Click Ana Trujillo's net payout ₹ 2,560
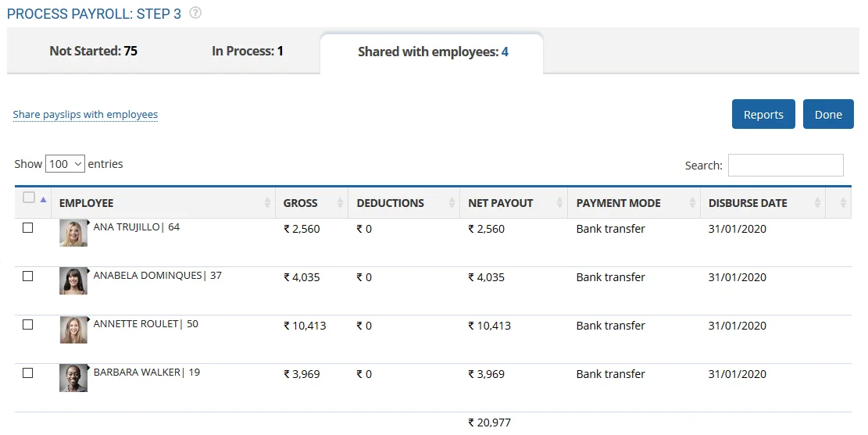 [487, 229]
